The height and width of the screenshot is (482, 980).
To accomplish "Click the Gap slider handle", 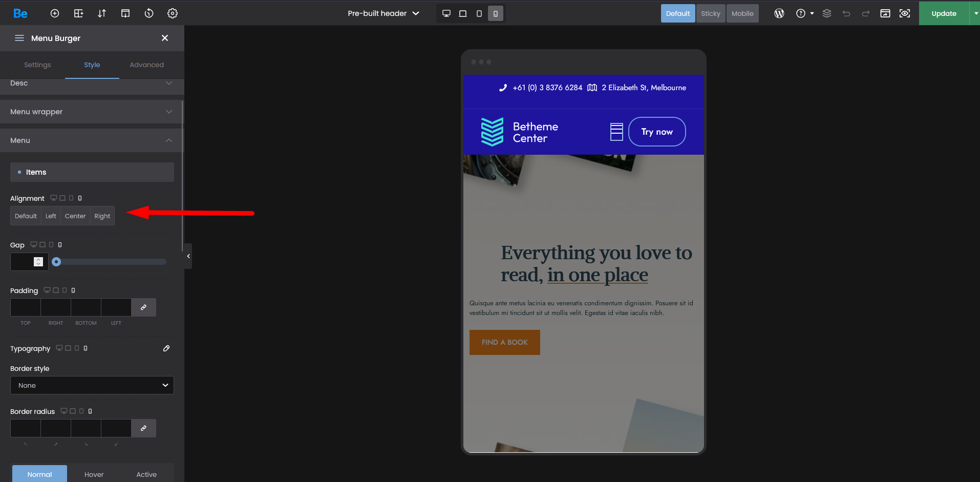I will 57,262.
